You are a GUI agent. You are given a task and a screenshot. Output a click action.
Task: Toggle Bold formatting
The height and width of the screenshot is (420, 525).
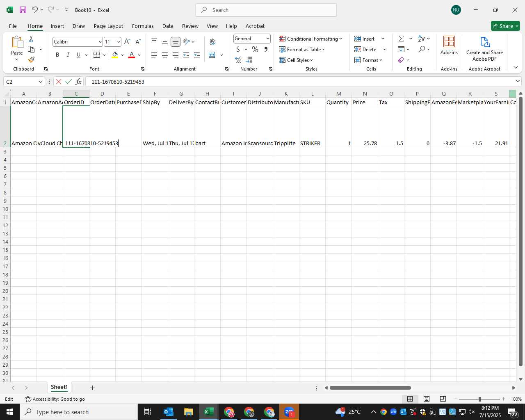coord(57,55)
